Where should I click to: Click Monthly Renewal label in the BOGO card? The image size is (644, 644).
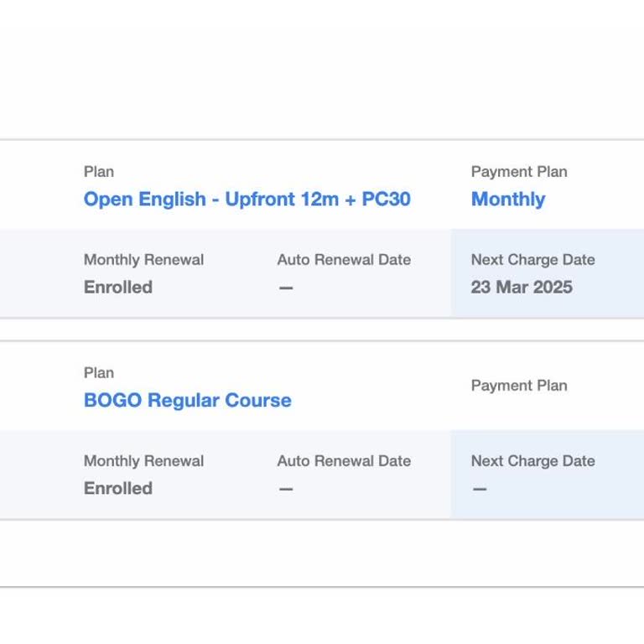click(143, 461)
